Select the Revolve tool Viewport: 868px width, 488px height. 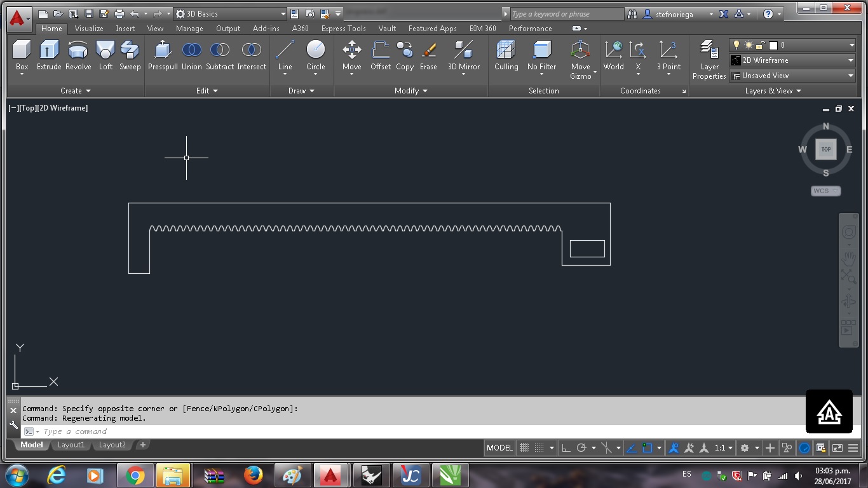click(x=78, y=56)
